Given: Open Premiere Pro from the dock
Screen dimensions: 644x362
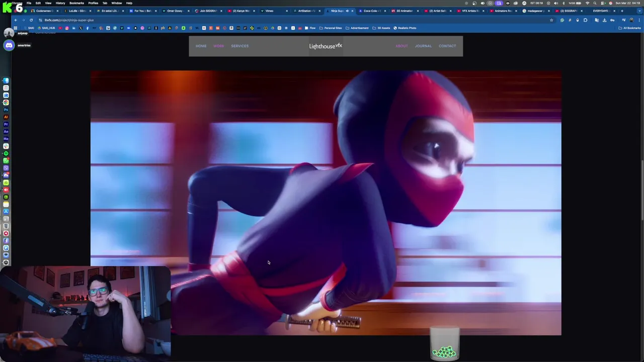Looking at the screenshot, I should pyautogui.click(x=6, y=124).
